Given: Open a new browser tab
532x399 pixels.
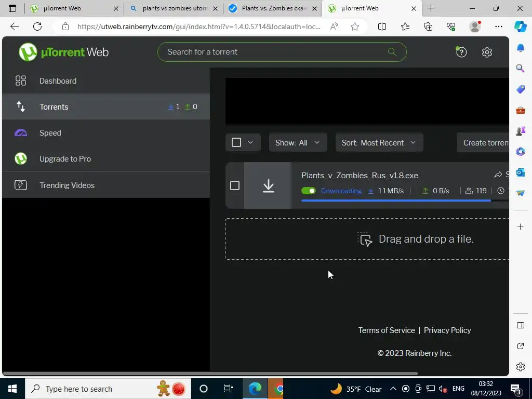Looking at the screenshot, I should pos(431,8).
